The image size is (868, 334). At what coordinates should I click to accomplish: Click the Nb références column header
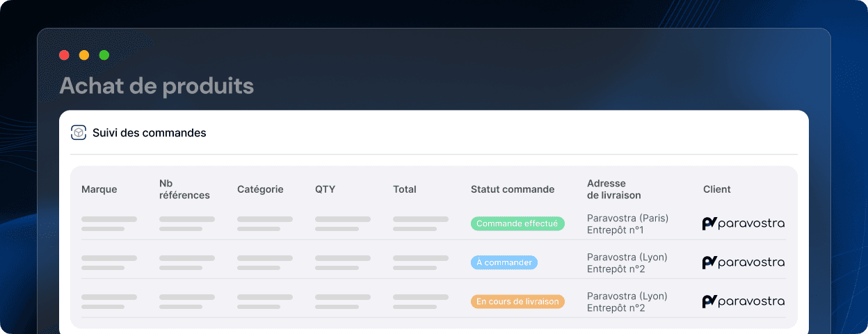[184, 189]
